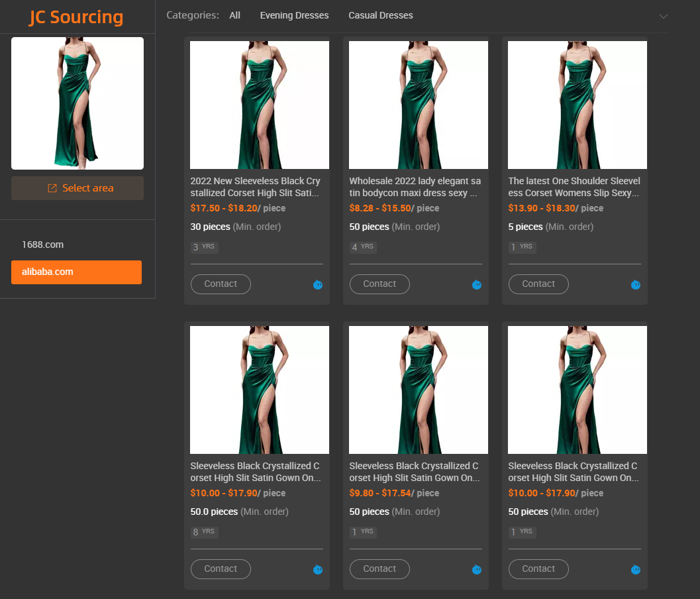Click the price $17.50 - $18.20
The image size is (700, 599).
224,208
